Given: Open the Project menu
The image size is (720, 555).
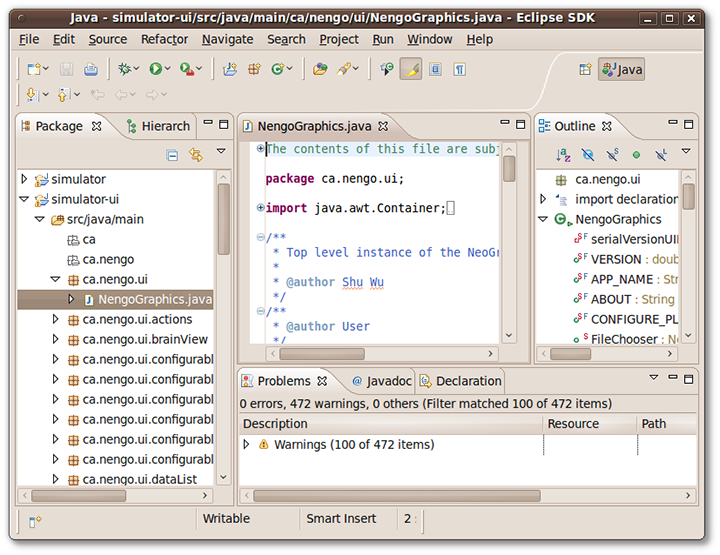Looking at the screenshot, I should click(x=339, y=39).
